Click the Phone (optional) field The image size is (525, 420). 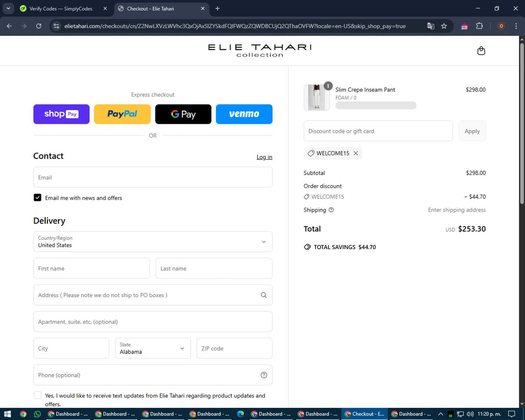coord(153,375)
